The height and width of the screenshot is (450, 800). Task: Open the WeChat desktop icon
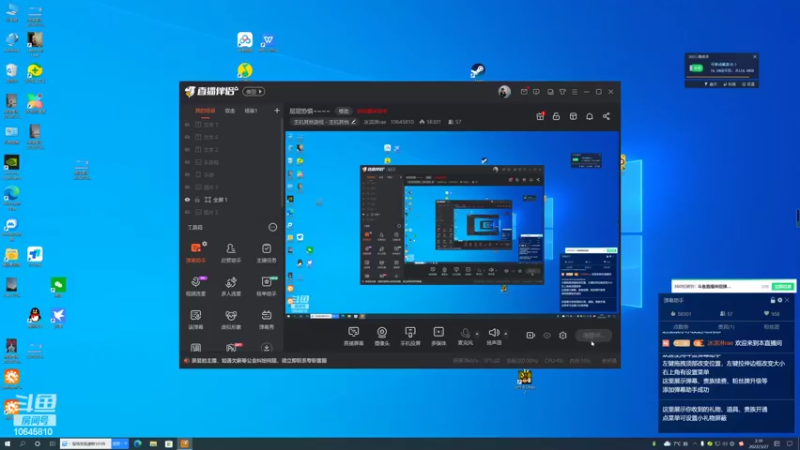point(58,287)
